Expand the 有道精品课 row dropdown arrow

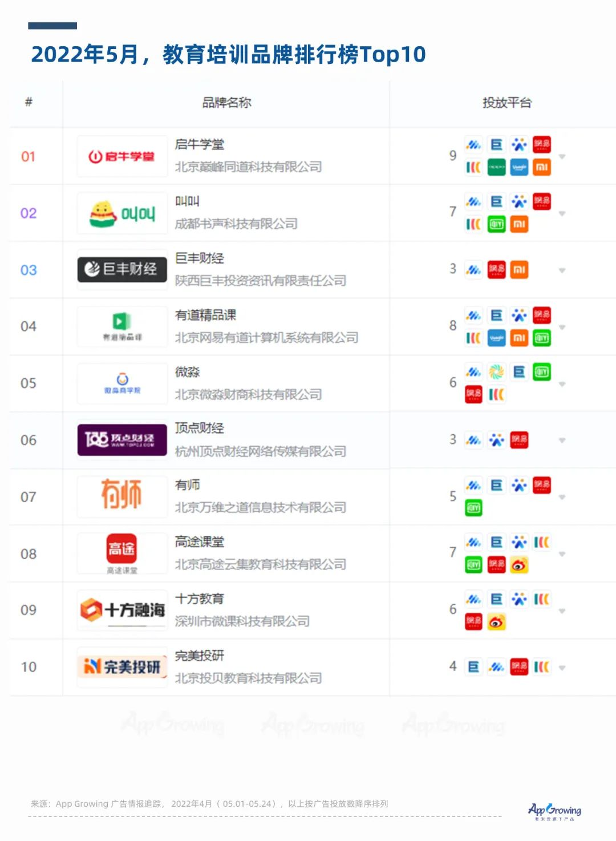[x=562, y=327]
